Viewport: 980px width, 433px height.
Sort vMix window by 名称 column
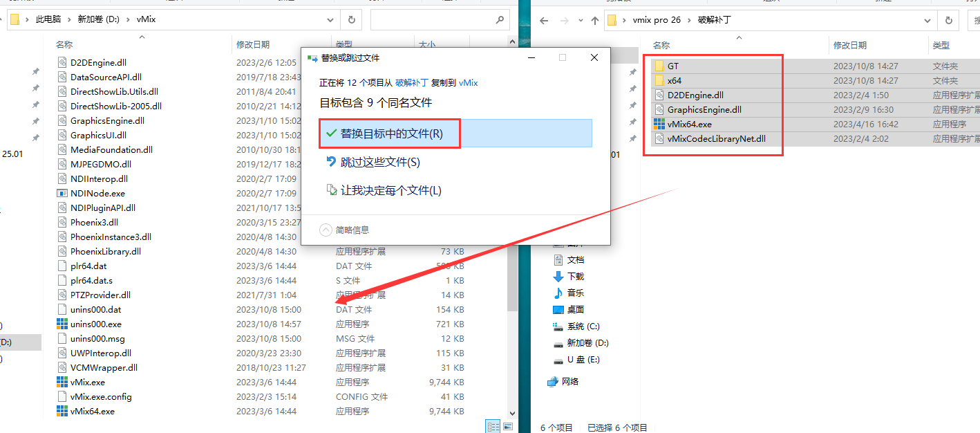[x=64, y=44]
